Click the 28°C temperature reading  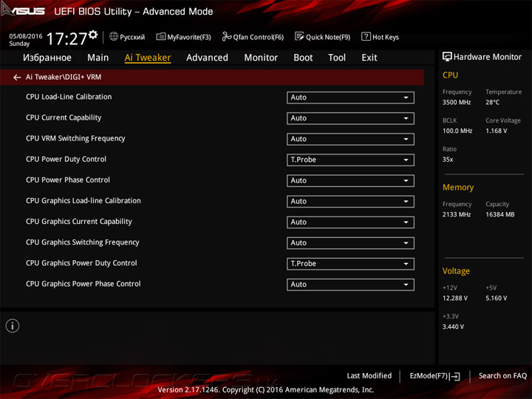point(492,102)
